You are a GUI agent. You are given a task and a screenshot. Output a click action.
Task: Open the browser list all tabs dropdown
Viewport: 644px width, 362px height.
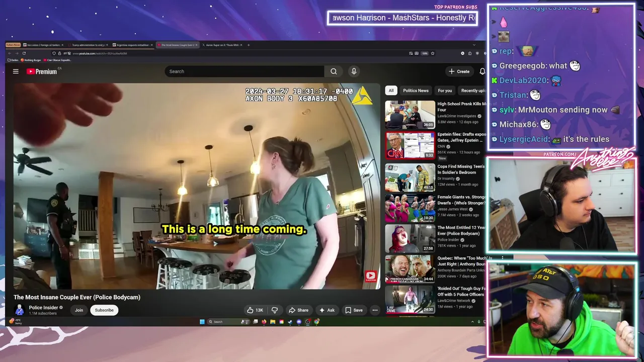[473, 45]
